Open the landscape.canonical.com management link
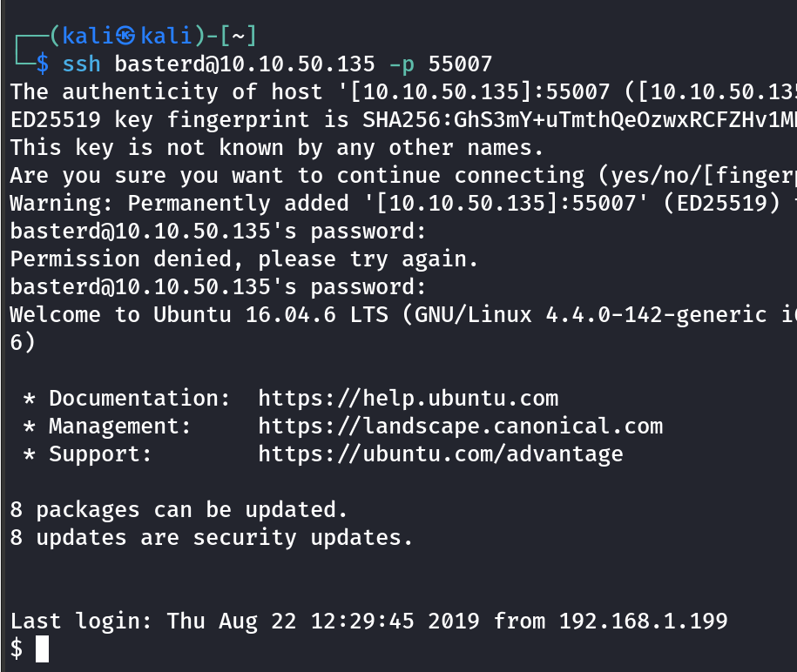Screen dimensions: 797x672 coord(460,427)
